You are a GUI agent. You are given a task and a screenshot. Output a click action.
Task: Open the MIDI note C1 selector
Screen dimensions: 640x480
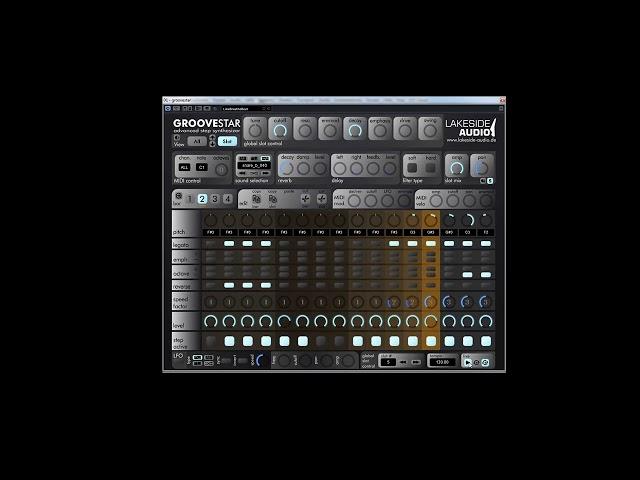(x=202, y=167)
